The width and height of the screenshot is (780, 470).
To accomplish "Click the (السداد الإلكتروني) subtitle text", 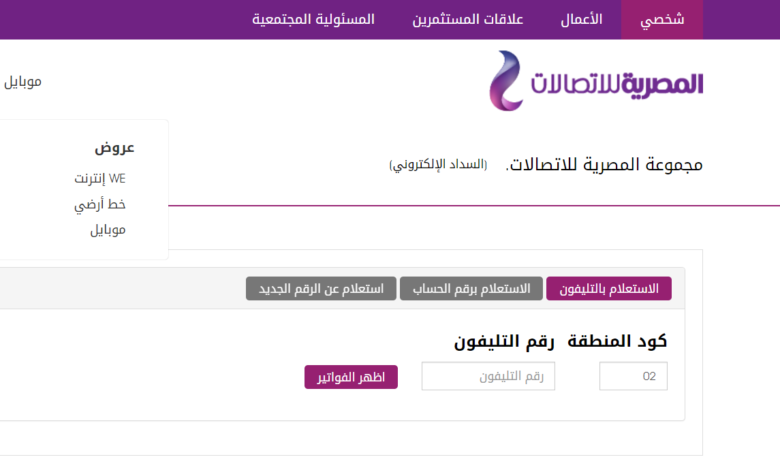I will pos(438,165).
